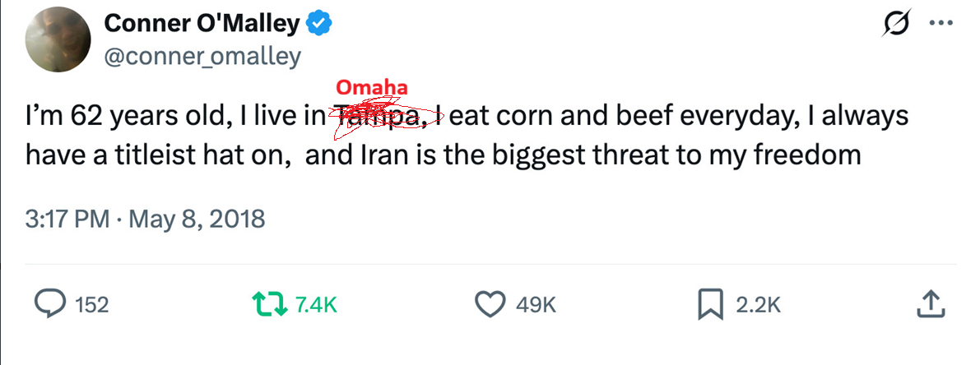980x365 pixels.
Task: Click the 7.4K retweet count
Action: point(316,305)
